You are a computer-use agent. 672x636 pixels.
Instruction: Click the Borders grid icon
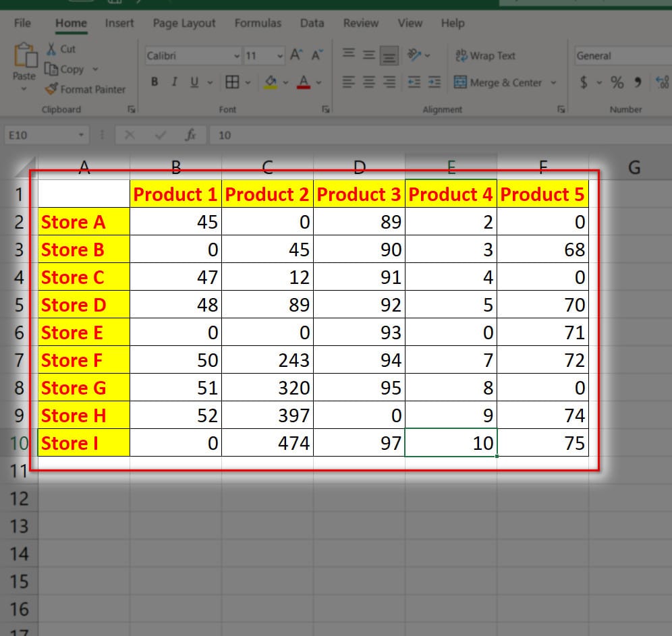[x=232, y=82]
